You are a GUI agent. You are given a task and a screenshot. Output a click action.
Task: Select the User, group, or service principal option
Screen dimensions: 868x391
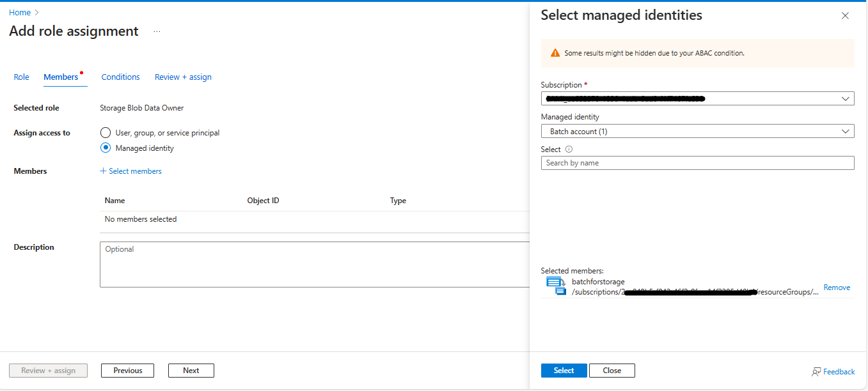pyautogui.click(x=105, y=132)
